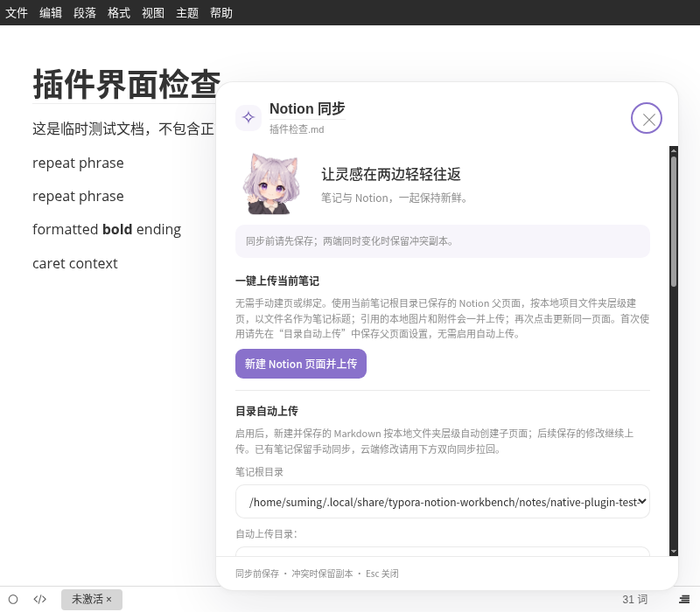
Task: Click the cat-girl mascot image
Action: click(271, 184)
